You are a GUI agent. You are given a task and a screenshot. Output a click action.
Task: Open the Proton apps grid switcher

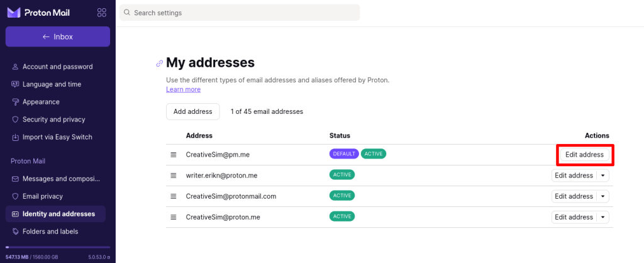tap(102, 13)
